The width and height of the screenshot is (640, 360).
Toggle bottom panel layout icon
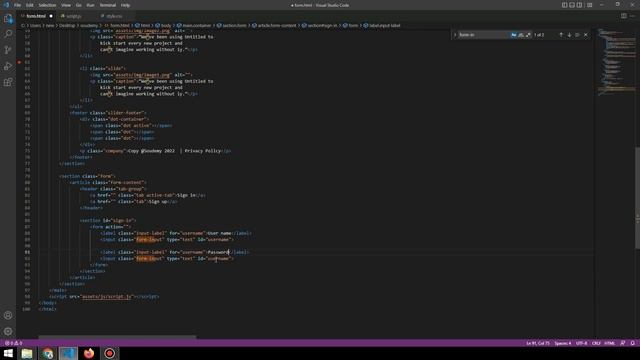(x=572, y=5)
